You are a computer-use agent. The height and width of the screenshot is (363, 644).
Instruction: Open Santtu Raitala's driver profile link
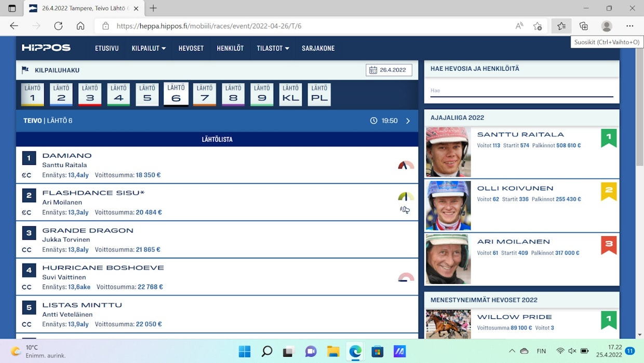tap(520, 134)
